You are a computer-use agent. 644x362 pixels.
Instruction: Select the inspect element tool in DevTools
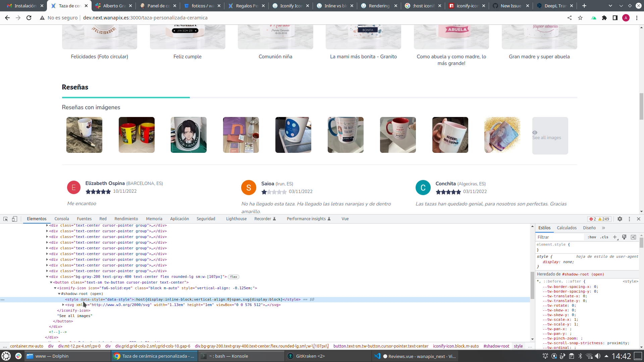[5, 219]
